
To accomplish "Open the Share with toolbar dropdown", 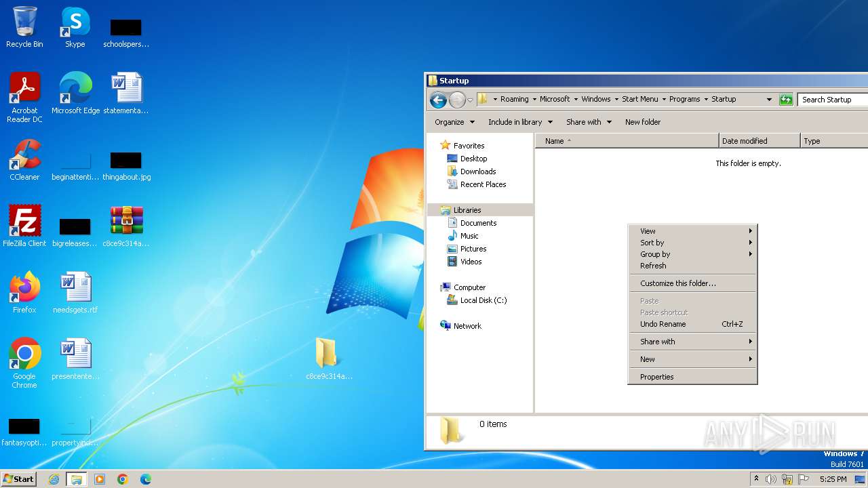I will 589,122.
